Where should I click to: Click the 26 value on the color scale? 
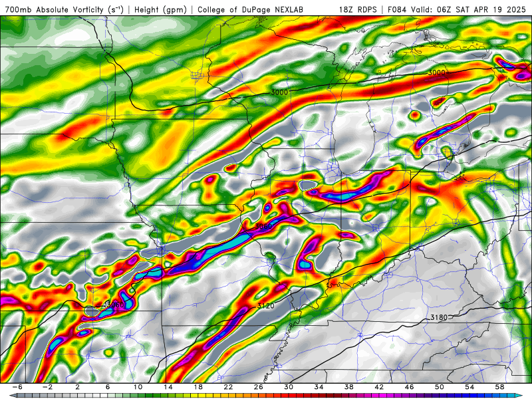258,387
